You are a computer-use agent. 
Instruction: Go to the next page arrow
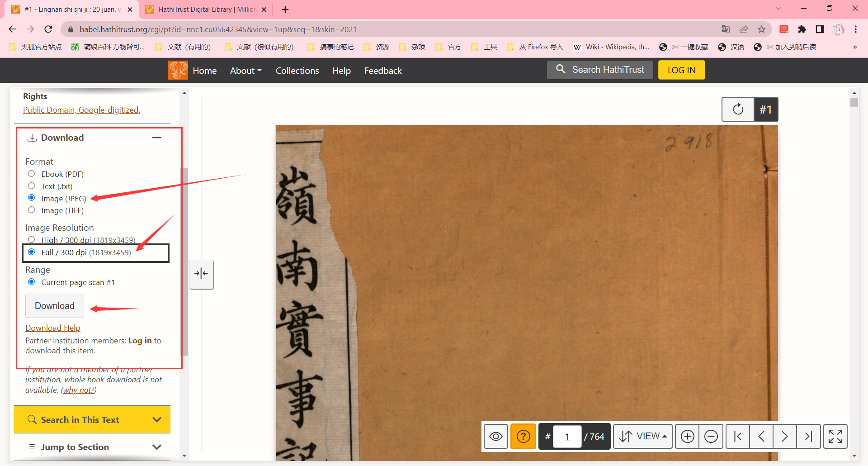[x=785, y=437]
